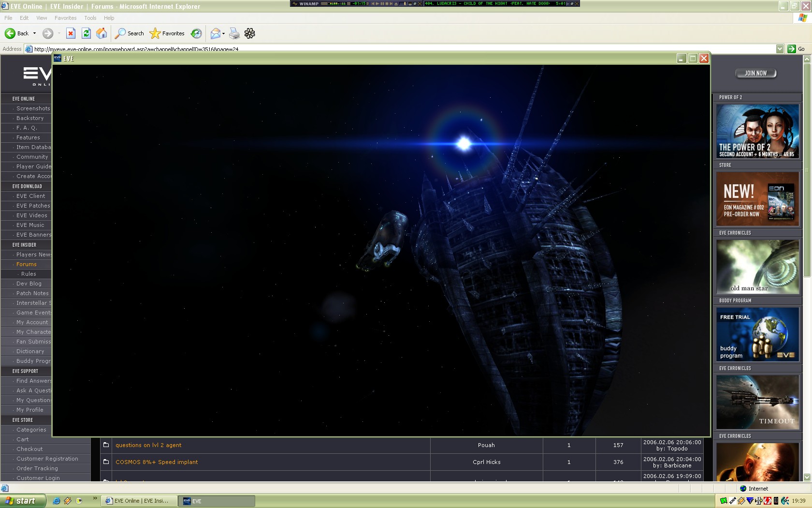Open the 'questions on lvl 2 agent' thread
812x508 pixels.
tap(148, 445)
